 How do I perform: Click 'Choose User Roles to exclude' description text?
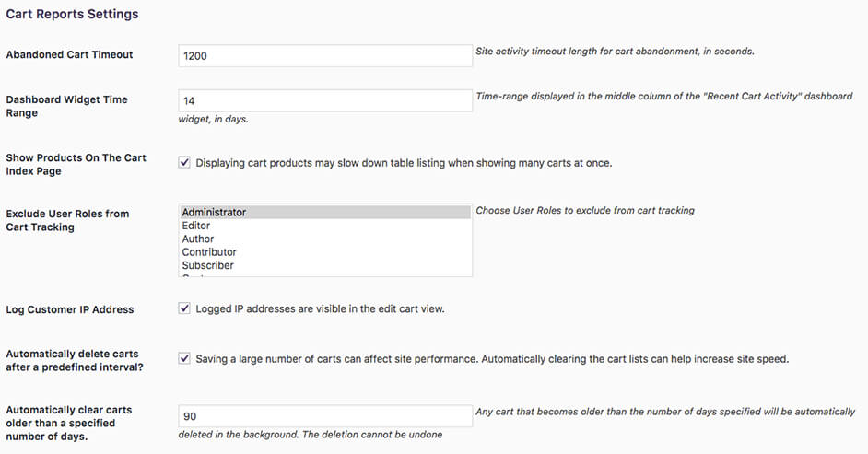coord(585,210)
